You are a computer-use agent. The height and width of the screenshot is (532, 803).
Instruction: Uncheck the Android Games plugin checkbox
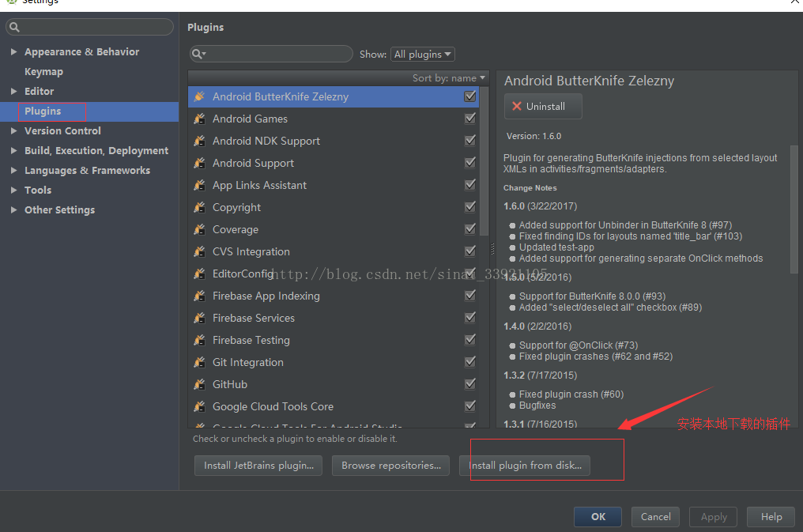(x=469, y=119)
